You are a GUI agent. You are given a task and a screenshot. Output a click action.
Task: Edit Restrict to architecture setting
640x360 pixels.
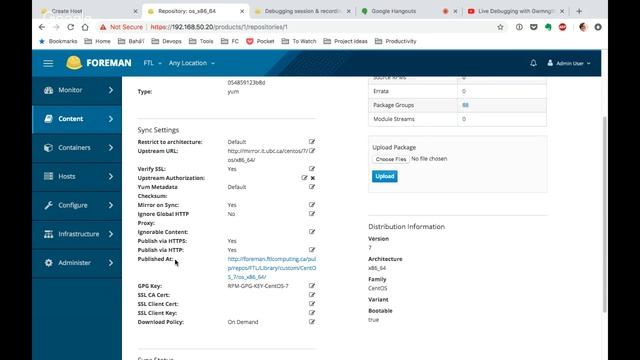coord(312,142)
